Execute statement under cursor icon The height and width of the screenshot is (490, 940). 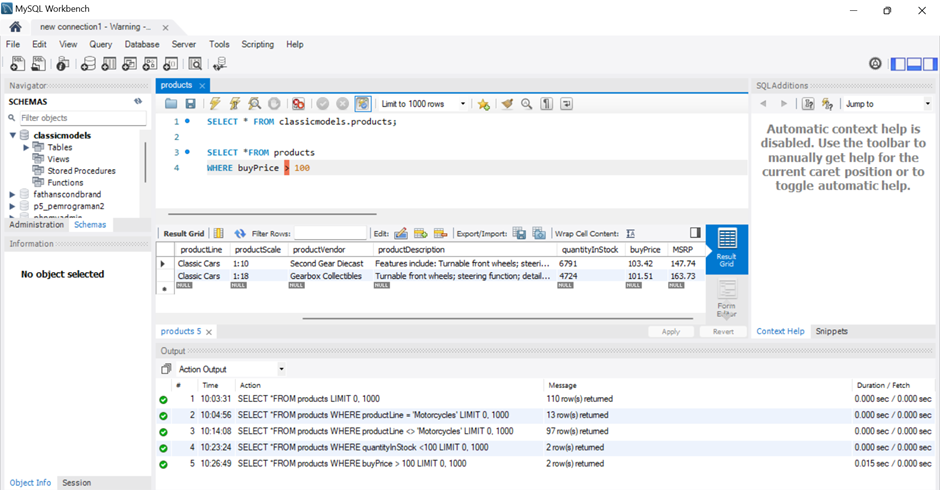point(234,104)
